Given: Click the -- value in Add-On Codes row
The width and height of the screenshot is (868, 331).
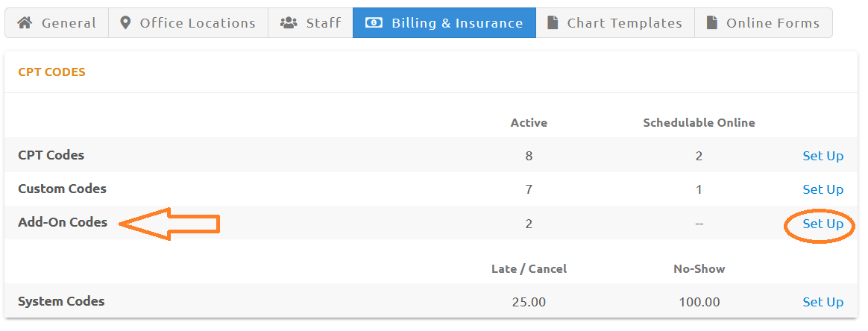Looking at the screenshot, I should tap(699, 224).
